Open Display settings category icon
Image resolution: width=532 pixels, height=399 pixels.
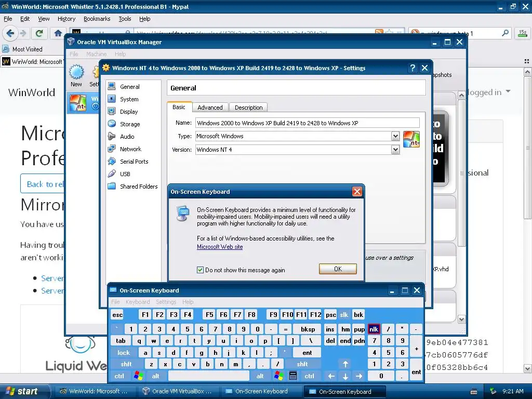[112, 111]
